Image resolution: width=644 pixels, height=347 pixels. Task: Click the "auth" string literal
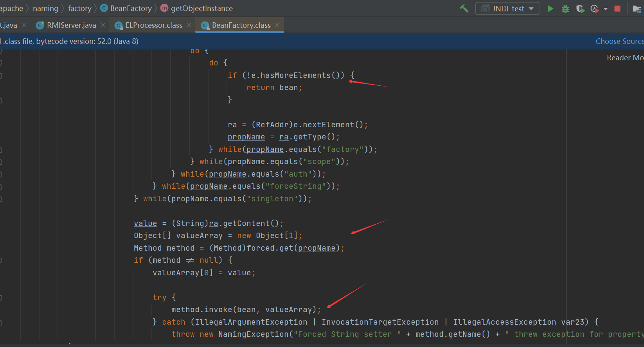(x=298, y=174)
